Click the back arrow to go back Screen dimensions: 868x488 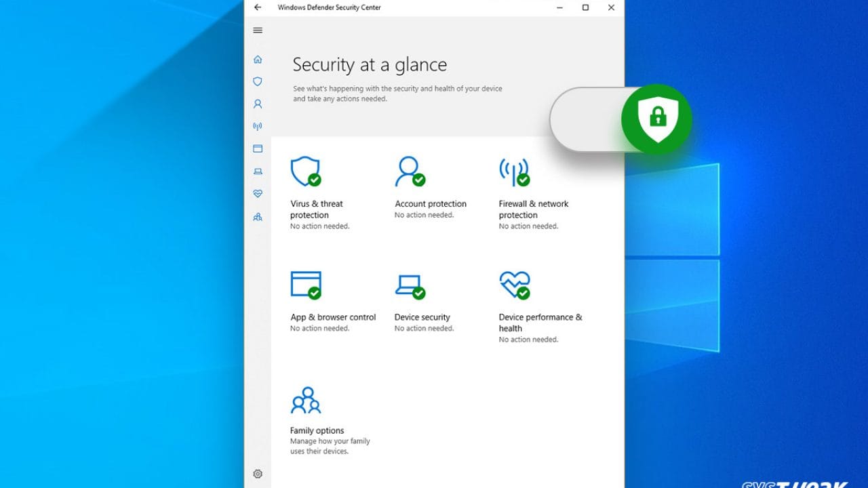click(258, 7)
